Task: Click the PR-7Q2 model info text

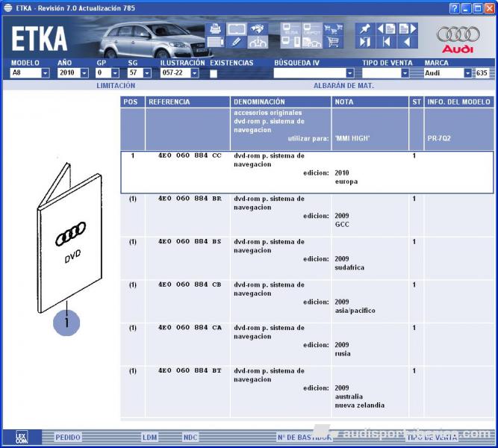Action: (439, 139)
